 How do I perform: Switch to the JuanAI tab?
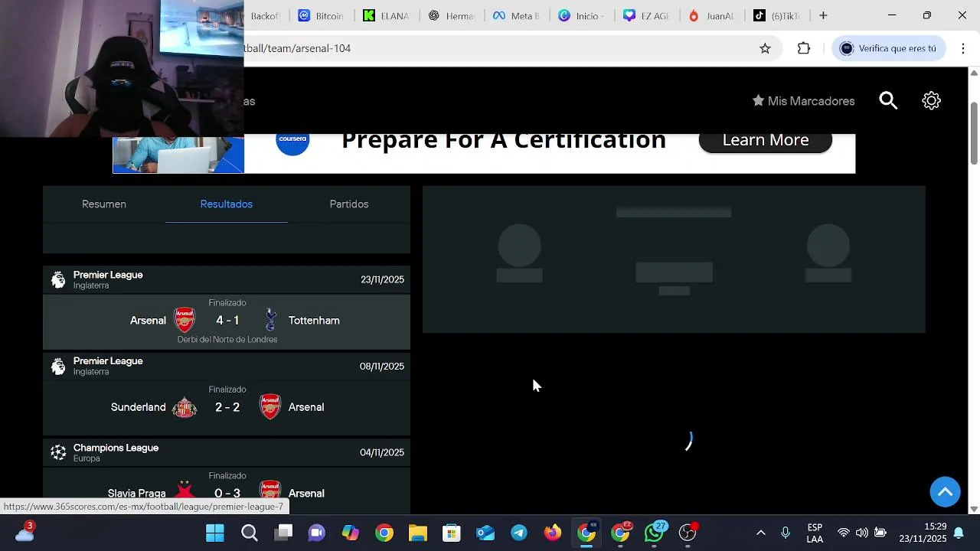tap(713, 15)
